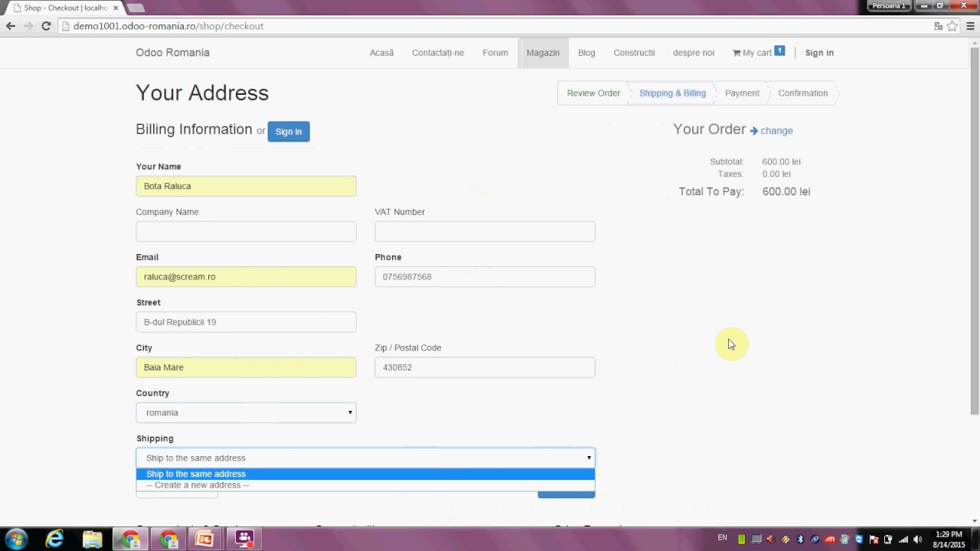
Task: Go to Acasă in the menu
Action: pyautogui.click(x=381, y=53)
